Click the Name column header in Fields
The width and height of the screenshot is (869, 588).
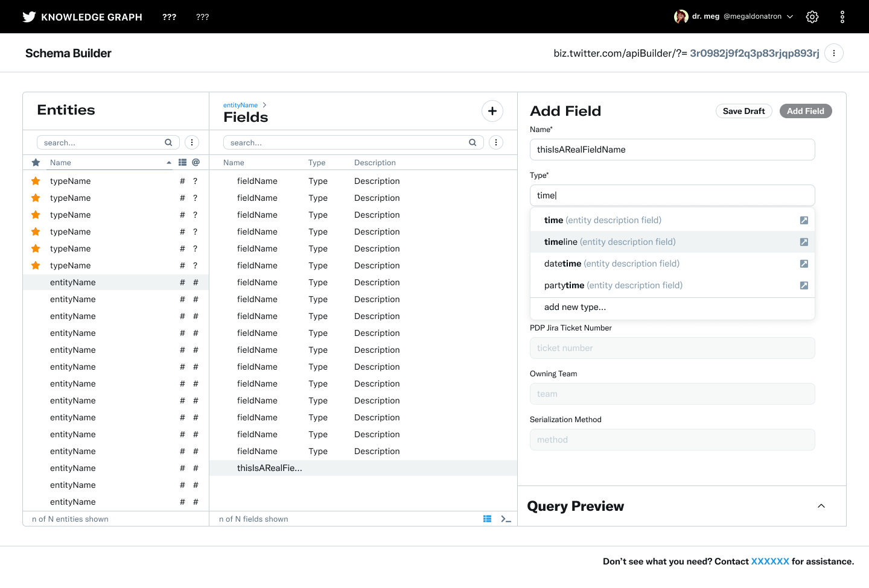[234, 163]
